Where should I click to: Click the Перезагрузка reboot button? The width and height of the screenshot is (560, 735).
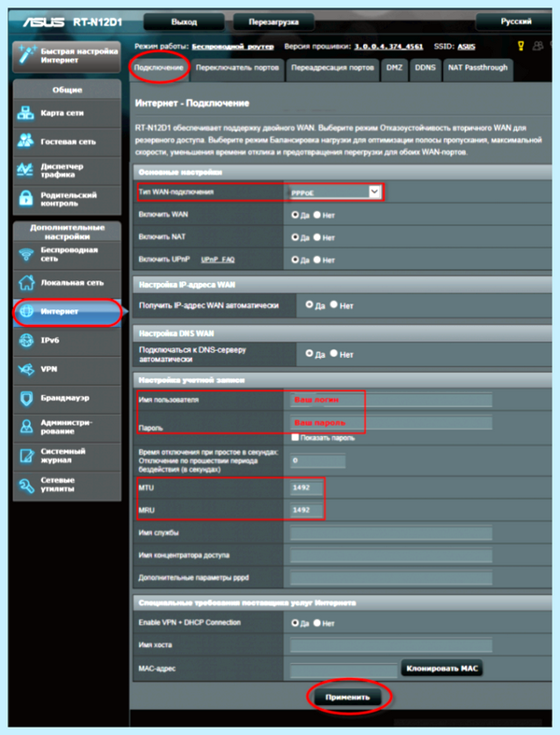coord(273,22)
